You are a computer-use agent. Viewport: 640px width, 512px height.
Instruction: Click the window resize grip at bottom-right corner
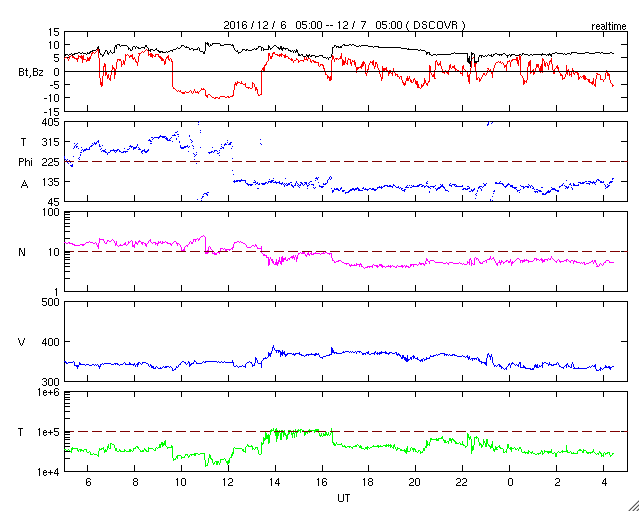coord(634,505)
